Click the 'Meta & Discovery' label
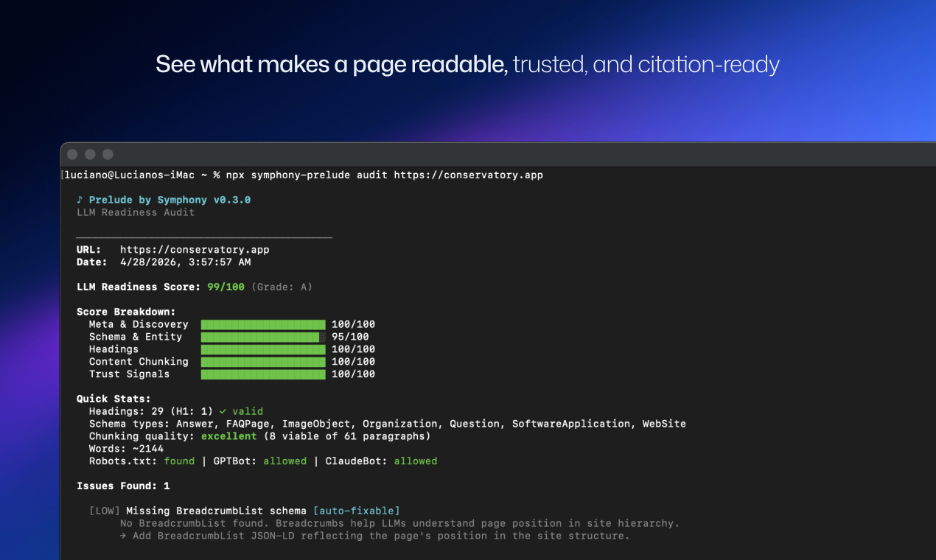 tap(139, 324)
